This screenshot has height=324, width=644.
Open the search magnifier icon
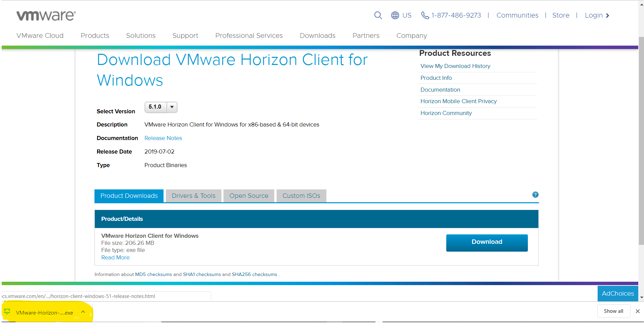click(x=378, y=15)
